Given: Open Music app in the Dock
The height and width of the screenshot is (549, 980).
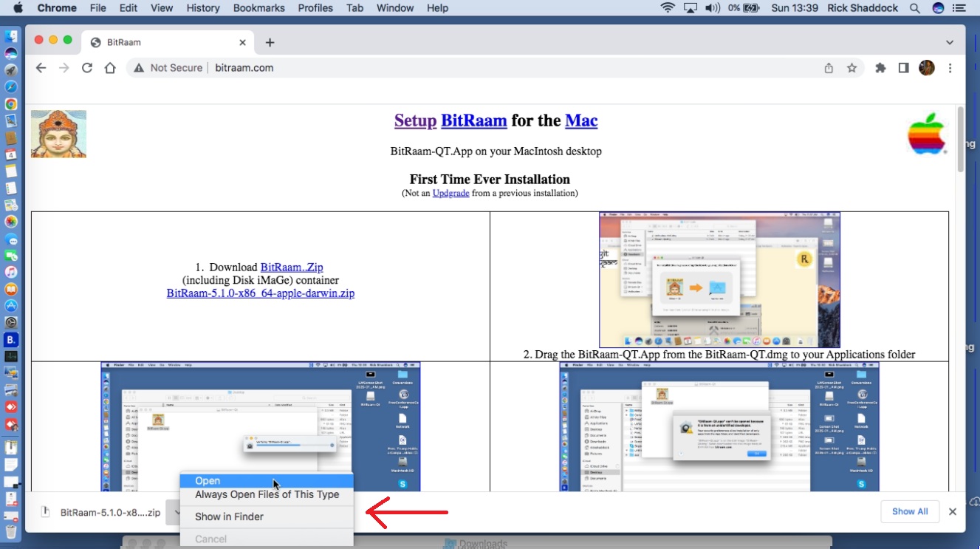Looking at the screenshot, I should click(x=11, y=272).
